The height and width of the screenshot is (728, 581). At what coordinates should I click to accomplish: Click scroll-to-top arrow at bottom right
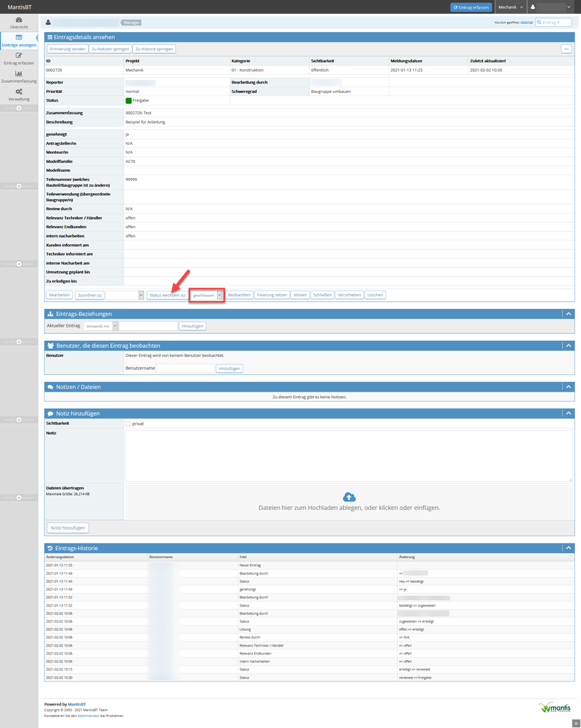pos(576,723)
